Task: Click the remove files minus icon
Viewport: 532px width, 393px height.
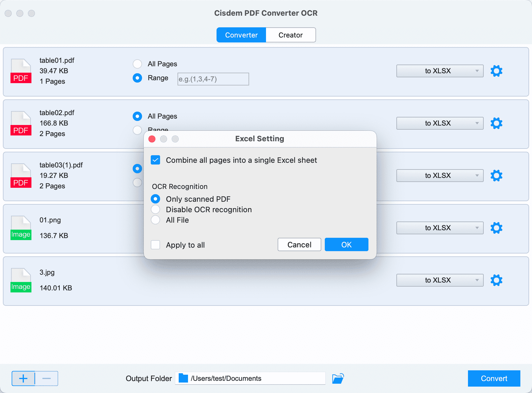Action: click(47, 378)
